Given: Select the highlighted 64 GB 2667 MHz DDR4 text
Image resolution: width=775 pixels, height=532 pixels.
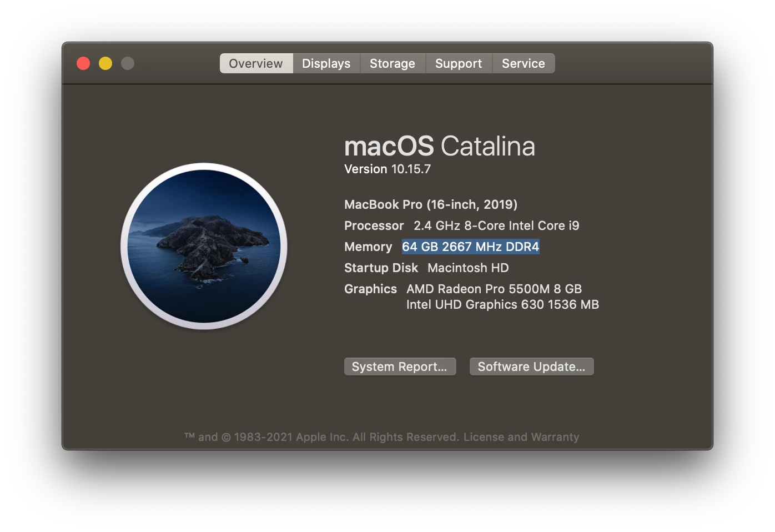Looking at the screenshot, I should point(471,247).
